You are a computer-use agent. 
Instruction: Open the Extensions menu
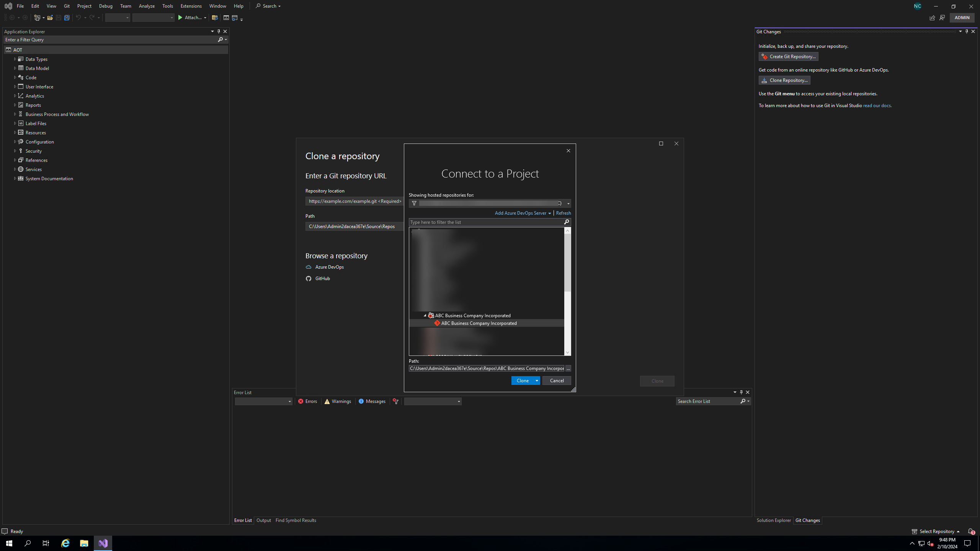[x=191, y=6]
